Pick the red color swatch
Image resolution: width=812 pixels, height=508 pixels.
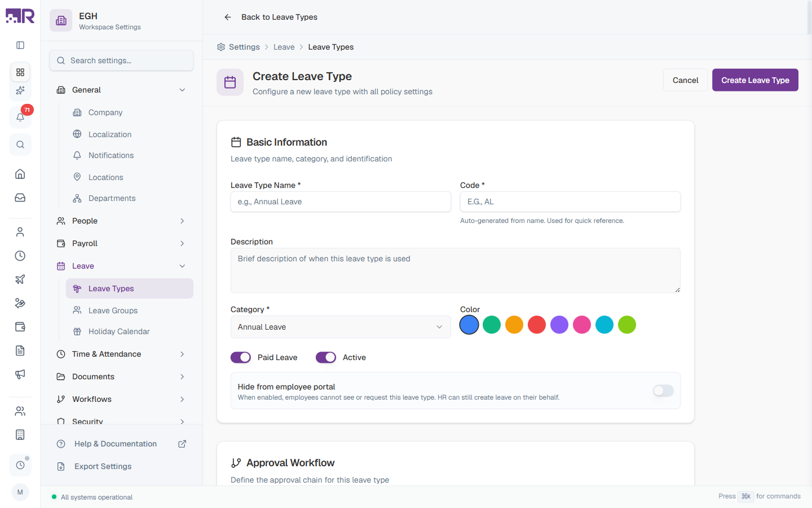[x=537, y=325]
